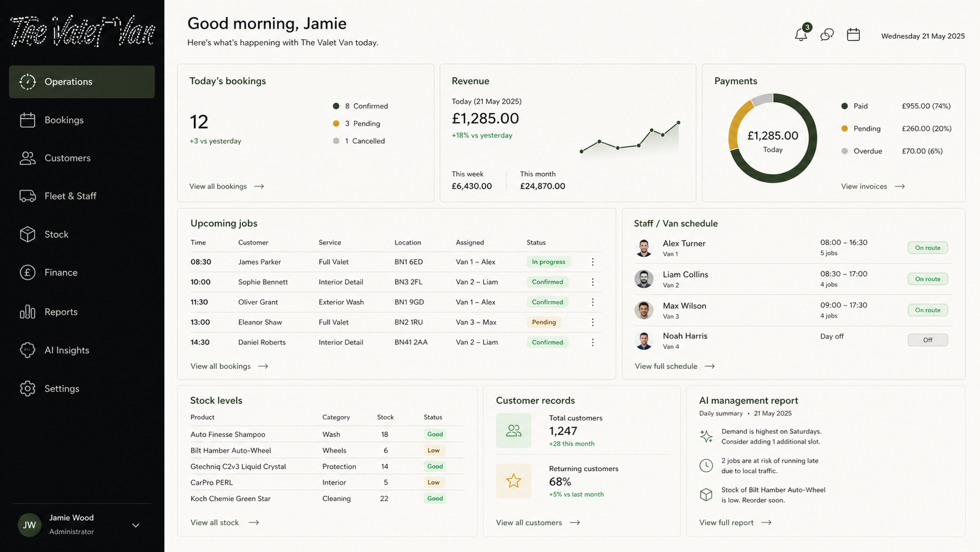Click View all stock link
Image resolution: width=980 pixels, height=552 pixels.
(x=224, y=523)
